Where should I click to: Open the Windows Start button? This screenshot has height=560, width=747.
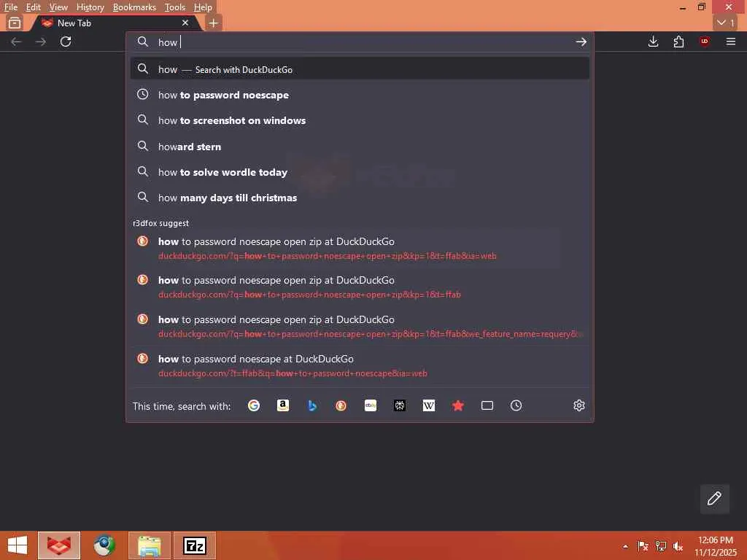click(x=18, y=545)
